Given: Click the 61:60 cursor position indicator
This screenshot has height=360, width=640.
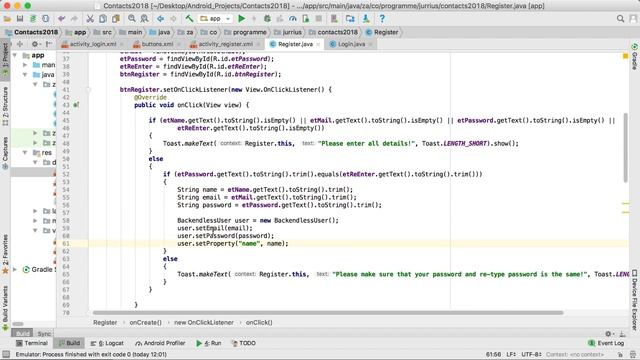Looking at the screenshot, I should point(493,355).
